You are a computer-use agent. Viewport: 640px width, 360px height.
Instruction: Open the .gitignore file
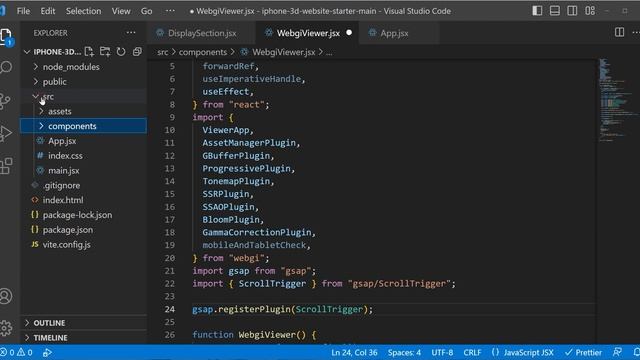84,185
